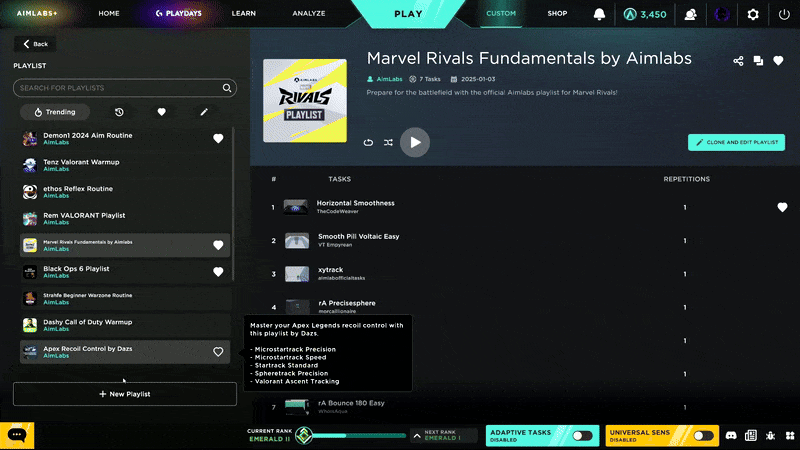The image size is (800, 450).
Task: Click the playlist list scrollbar
Action: [233, 204]
